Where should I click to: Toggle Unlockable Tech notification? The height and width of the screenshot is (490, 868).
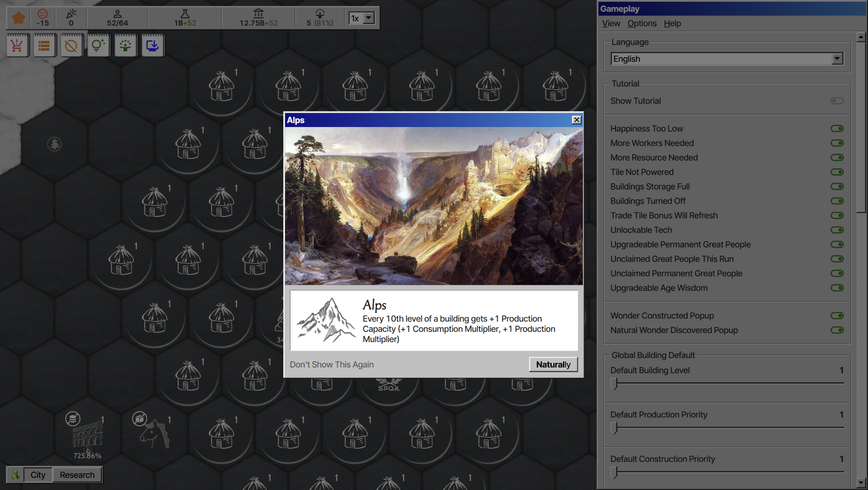point(837,230)
